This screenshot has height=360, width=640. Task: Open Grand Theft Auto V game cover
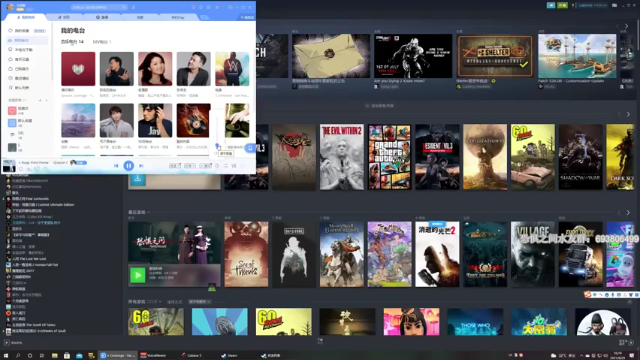389,157
